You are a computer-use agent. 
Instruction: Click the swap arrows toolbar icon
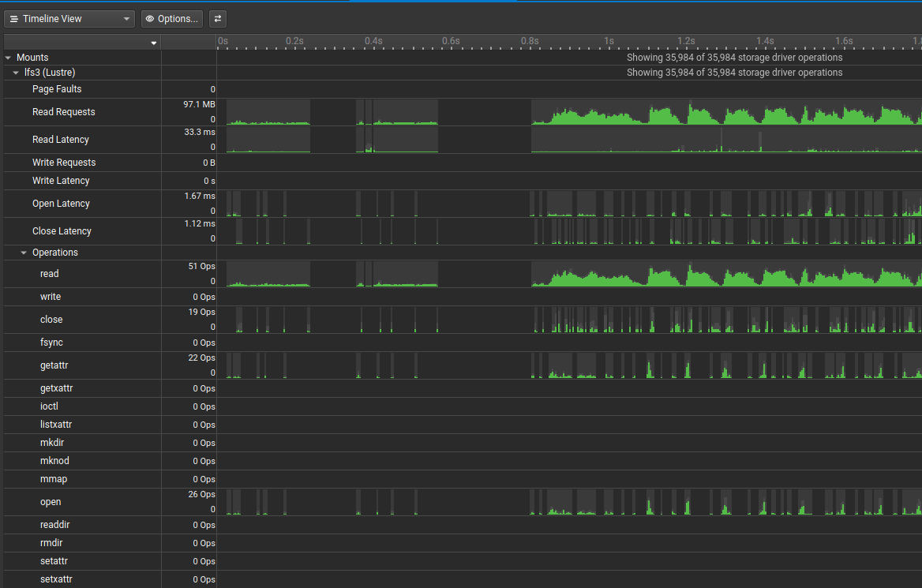pyautogui.click(x=218, y=19)
